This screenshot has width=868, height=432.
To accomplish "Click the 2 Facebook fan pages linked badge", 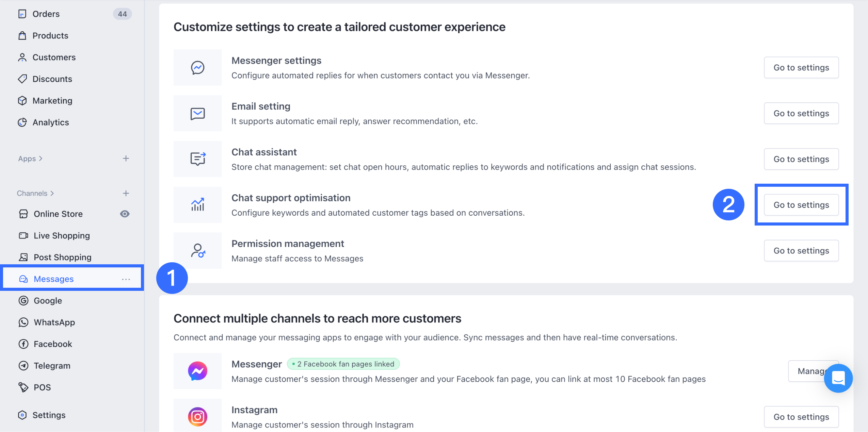I will [x=343, y=364].
